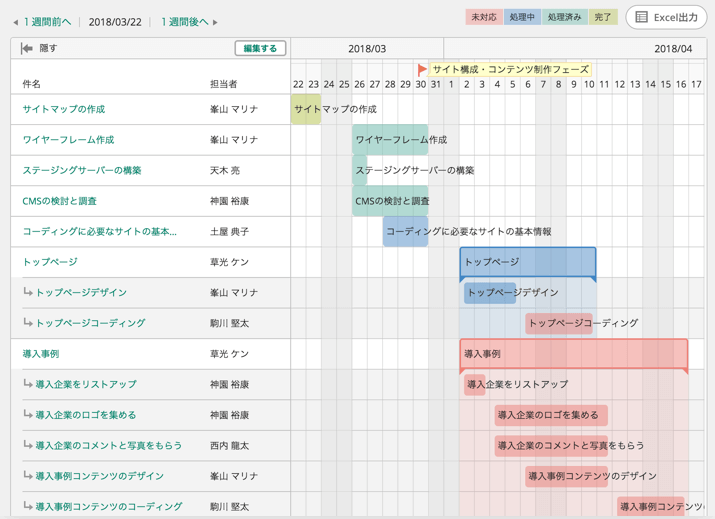
Task: Open the サイトマップの作成 task link
Action: (64, 109)
